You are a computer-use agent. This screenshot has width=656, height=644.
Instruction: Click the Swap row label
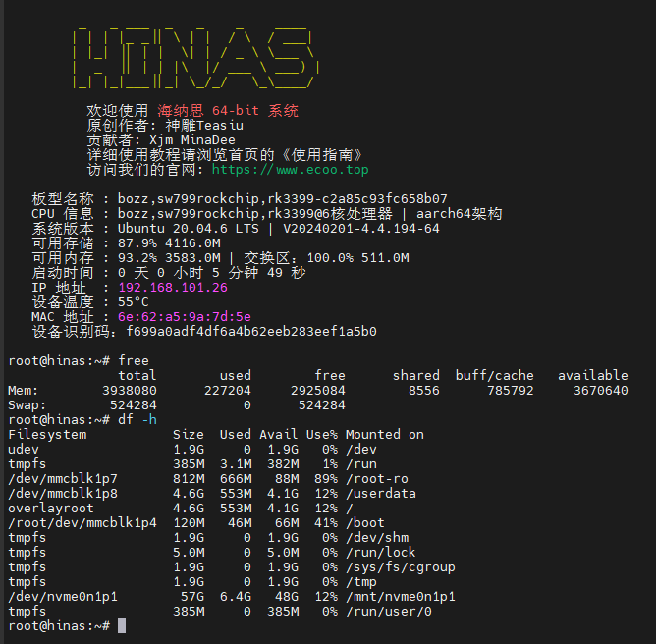pyautogui.click(x=27, y=404)
